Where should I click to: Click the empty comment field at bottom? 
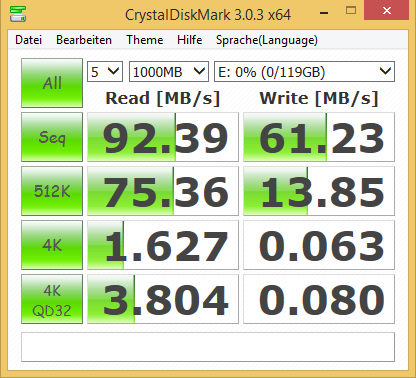pyautogui.click(x=208, y=347)
